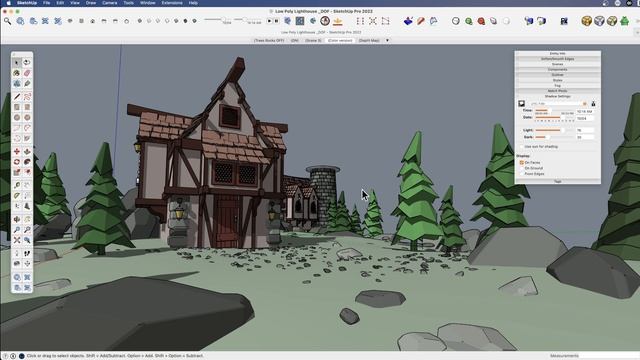Expand the Outliner panel
The image size is (640, 360).
558,75
